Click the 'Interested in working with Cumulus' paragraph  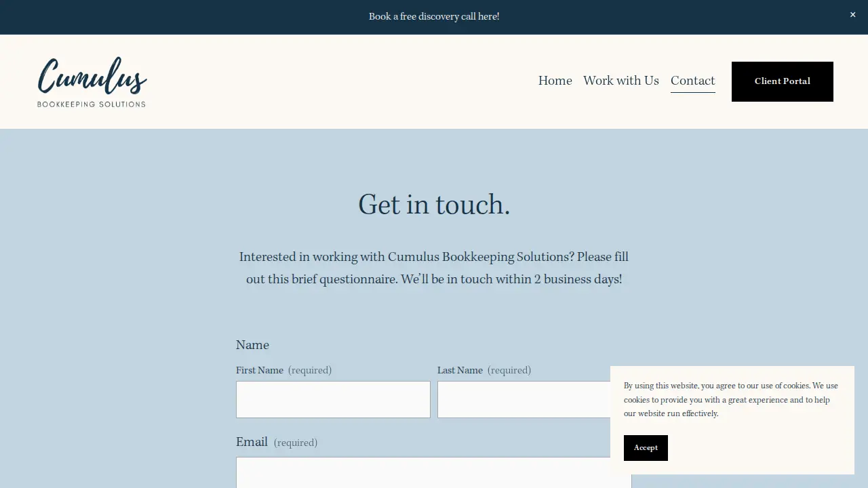click(x=434, y=268)
